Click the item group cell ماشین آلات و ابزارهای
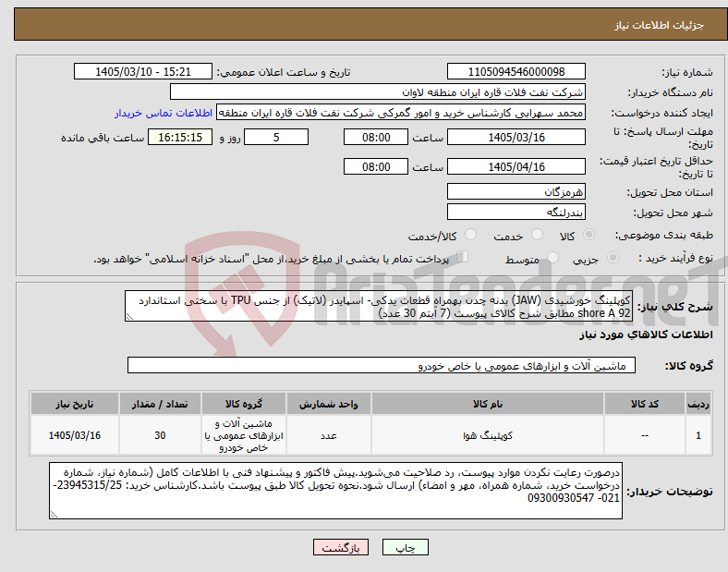The height and width of the screenshot is (572, 728). pos(244,435)
